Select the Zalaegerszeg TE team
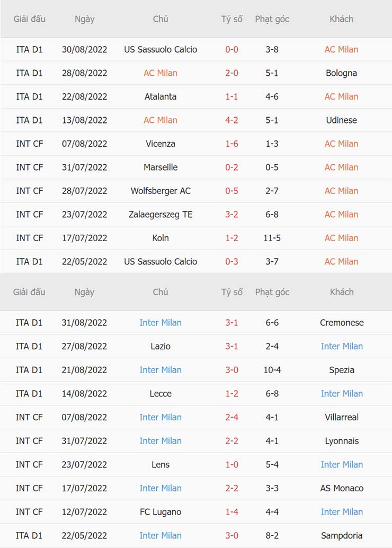The height and width of the screenshot is (548, 392). pyautogui.click(x=161, y=215)
